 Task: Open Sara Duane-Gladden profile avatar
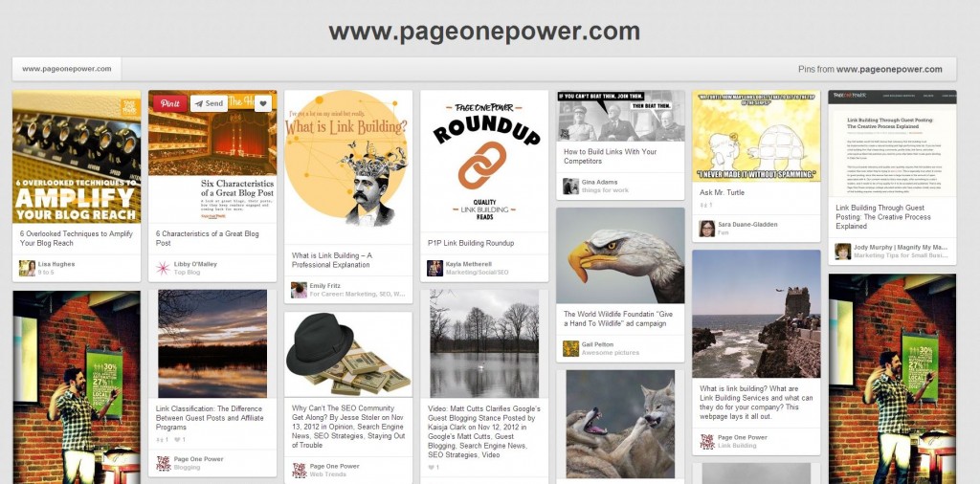pyautogui.click(x=707, y=228)
